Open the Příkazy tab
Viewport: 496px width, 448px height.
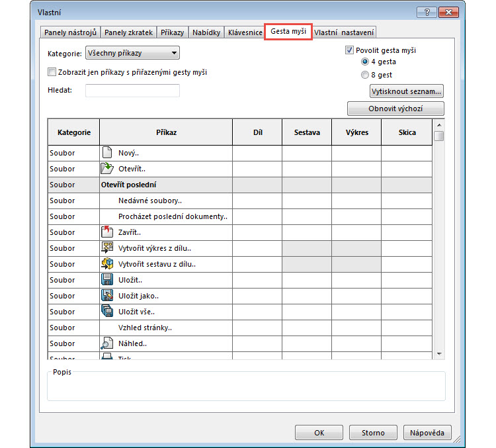pyautogui.click(x=172, y=32)
